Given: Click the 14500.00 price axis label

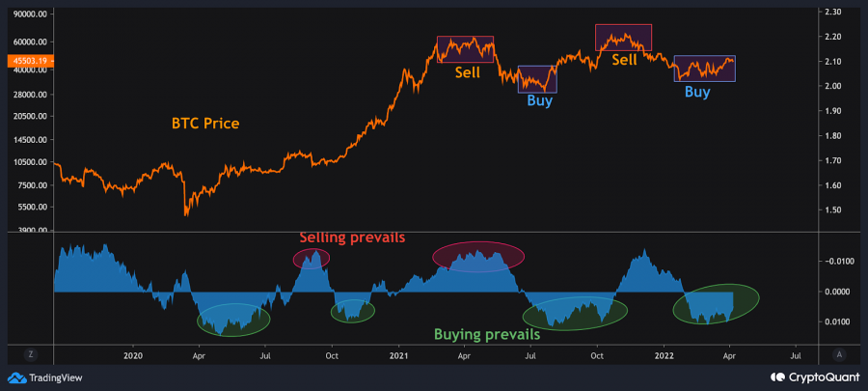Looking at the screenshot, I should click(x=32, y=141).
